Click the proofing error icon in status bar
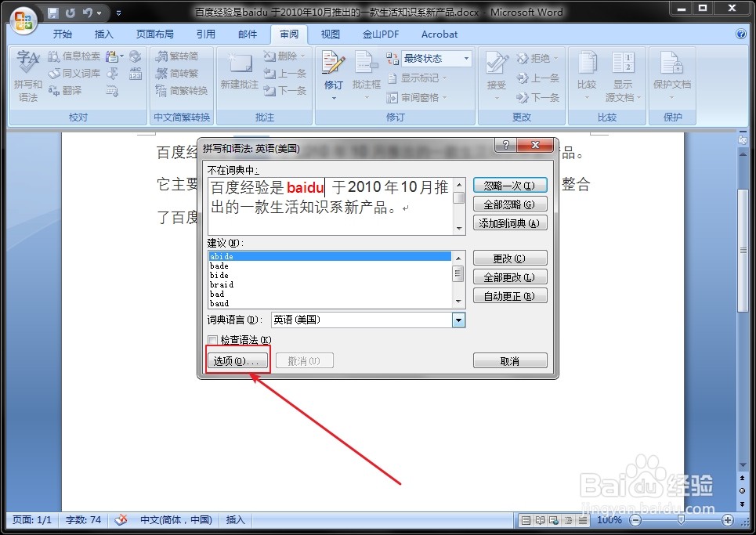Viewport: 756px width, 535px height. click(x=121, y=520)
